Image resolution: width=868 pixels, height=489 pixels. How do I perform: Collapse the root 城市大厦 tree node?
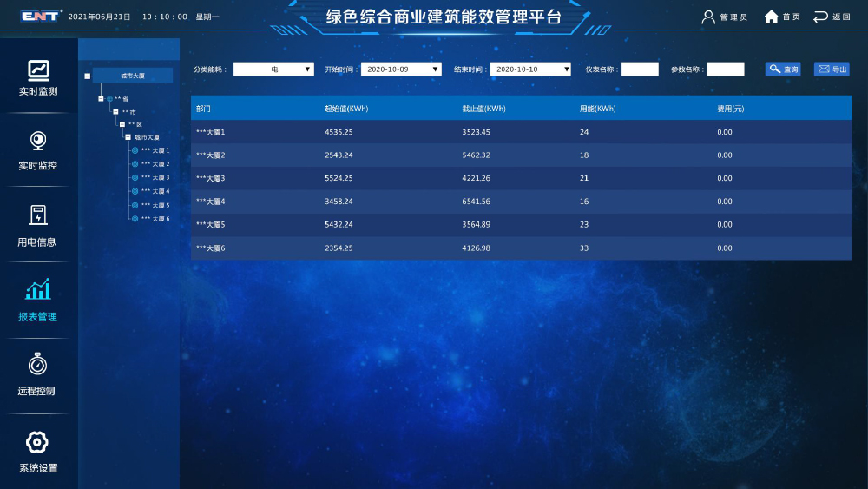point(87,76)
